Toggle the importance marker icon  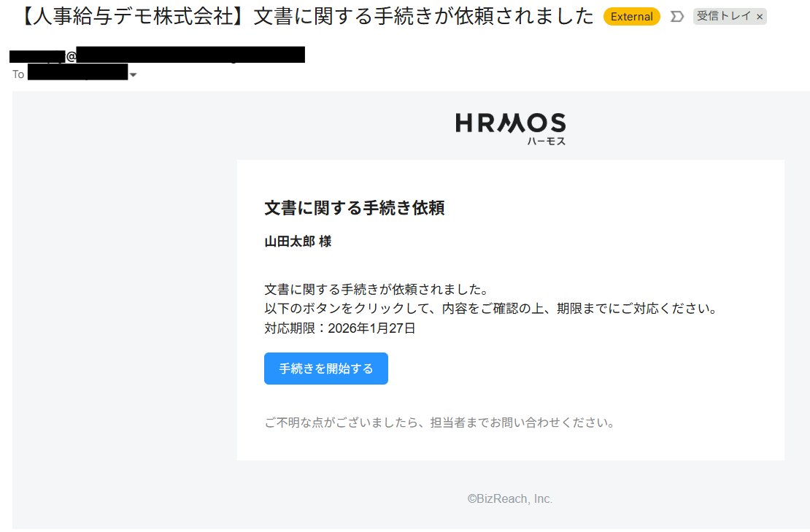676,17
